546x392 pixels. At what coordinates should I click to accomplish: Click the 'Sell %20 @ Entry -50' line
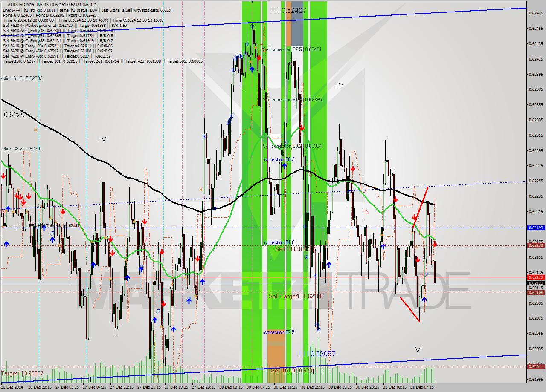58,51
